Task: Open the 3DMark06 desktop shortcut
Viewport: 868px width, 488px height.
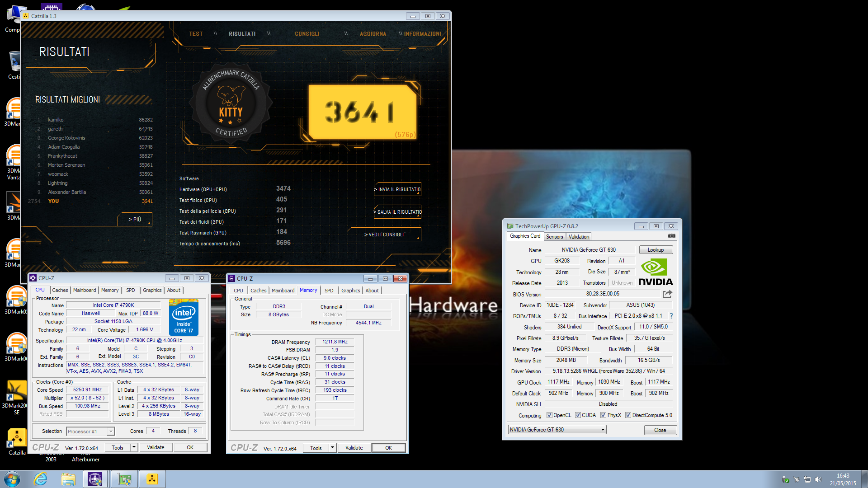Action: [x=17, y=347]
